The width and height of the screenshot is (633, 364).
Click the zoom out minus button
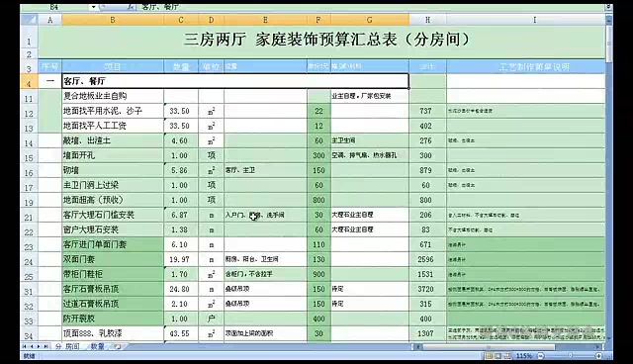click(x=541, y=356)
